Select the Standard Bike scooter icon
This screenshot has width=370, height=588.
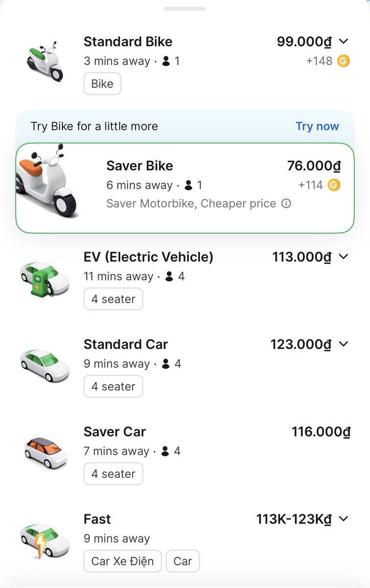point(45,61)
